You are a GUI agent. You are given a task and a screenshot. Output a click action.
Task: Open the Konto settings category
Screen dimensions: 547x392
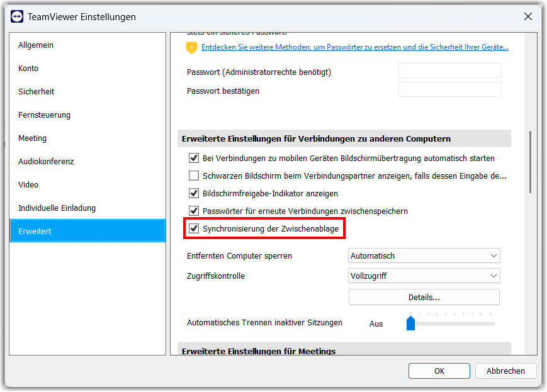tap(87, 69)
